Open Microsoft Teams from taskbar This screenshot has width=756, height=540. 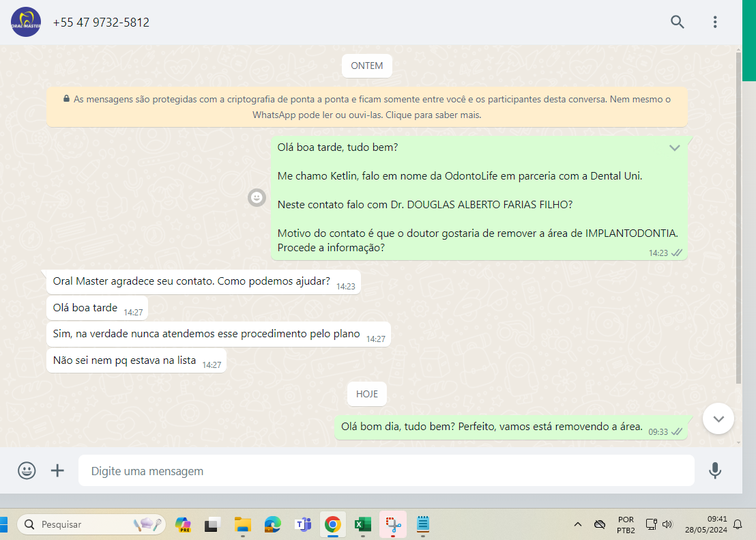[x=303, y=524]
